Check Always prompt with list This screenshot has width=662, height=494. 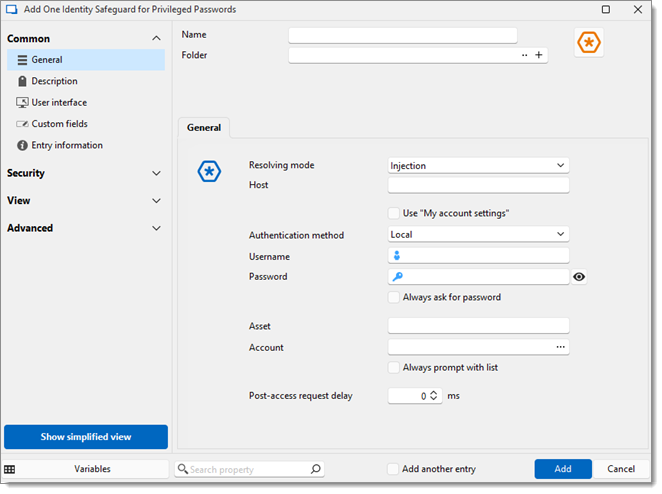pyautogui.click(x=393, y=368)
